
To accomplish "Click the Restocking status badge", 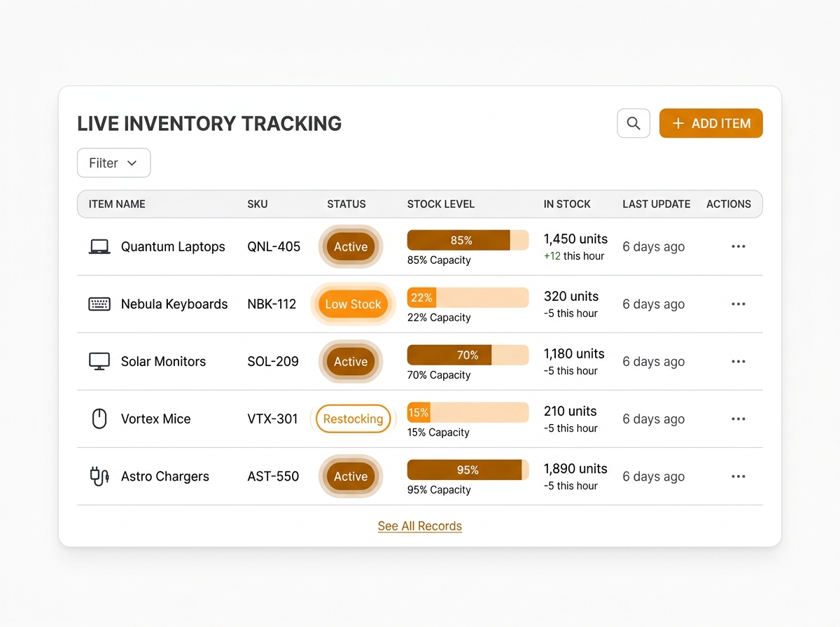I will click(x=353, y=418).
